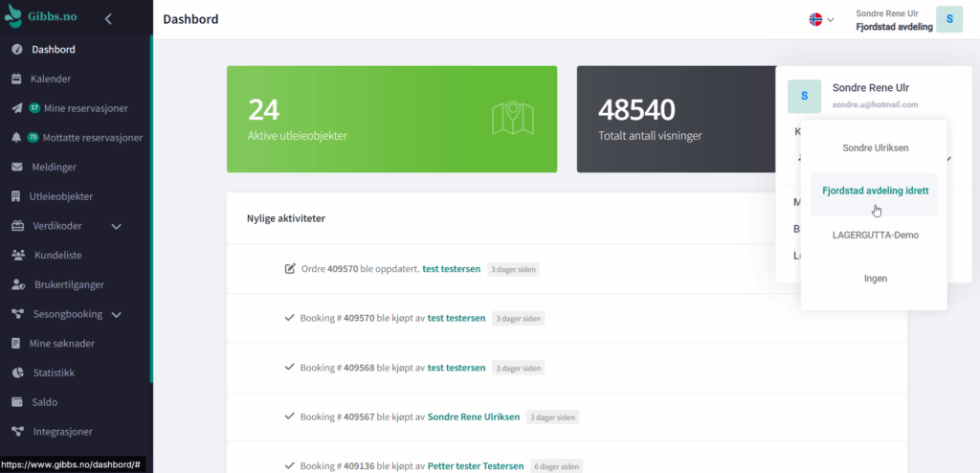Click the building icon for Utleieobjekter

[x=16, y=196]
